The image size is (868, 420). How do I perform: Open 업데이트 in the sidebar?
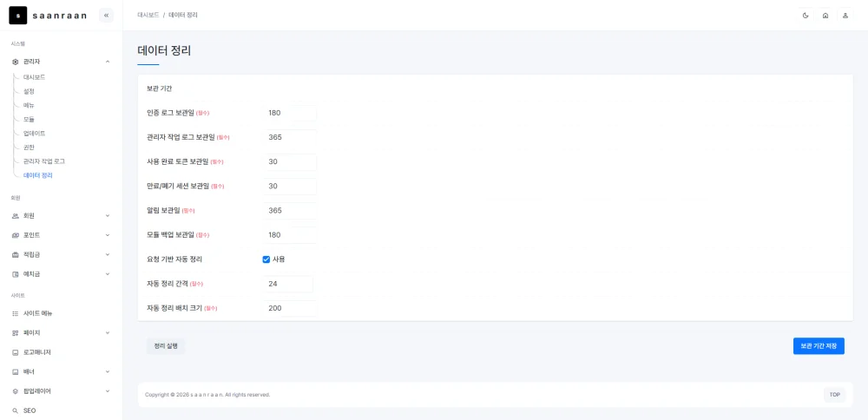(35, 134)
